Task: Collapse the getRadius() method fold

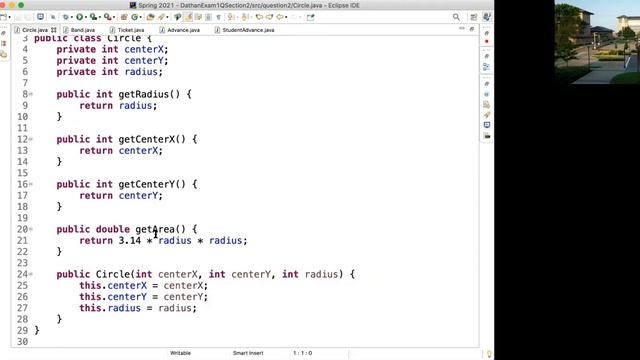Action: (31, 94)
